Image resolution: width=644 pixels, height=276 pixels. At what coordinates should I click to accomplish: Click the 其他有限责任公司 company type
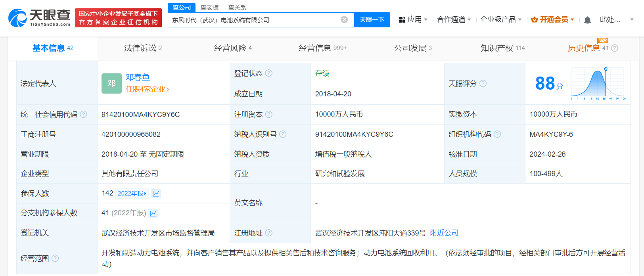point(130,174)
